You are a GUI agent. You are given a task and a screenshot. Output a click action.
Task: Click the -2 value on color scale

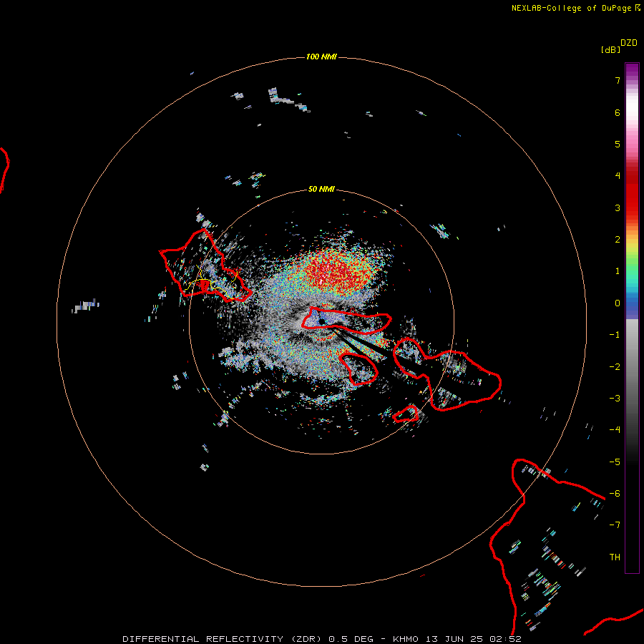[x=615, y=367]
